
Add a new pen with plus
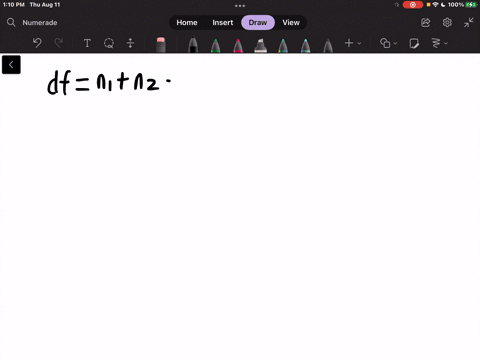click(x=349, y=43)
